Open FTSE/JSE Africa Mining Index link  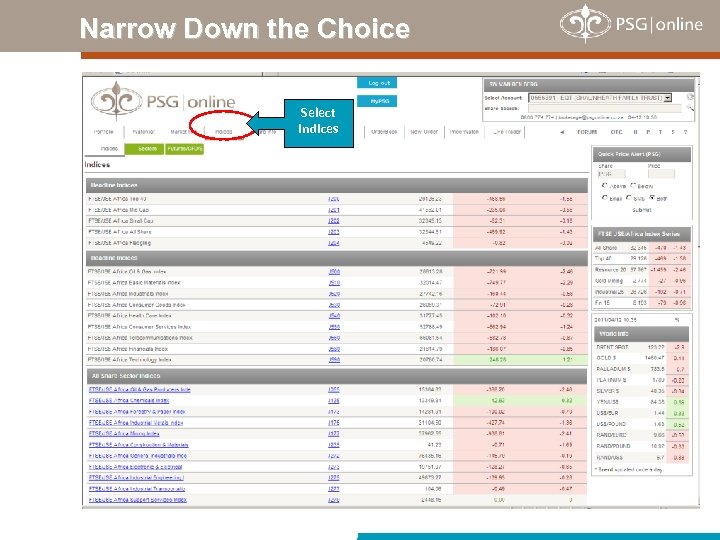tap(124, 434)
